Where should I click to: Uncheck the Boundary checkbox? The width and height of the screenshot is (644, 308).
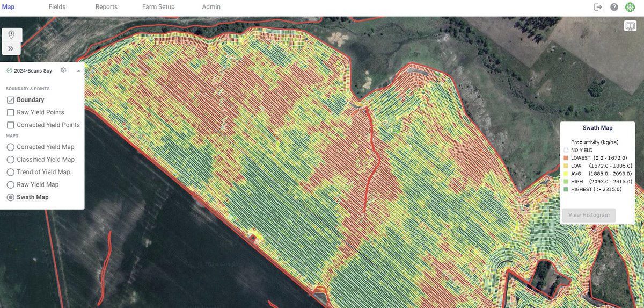tap(10, 100)
